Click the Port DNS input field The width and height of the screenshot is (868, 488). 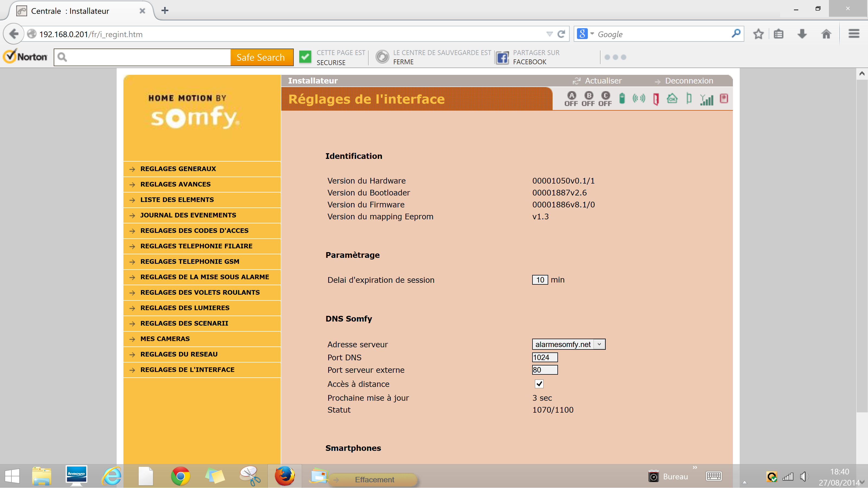[x=544, y=357]
